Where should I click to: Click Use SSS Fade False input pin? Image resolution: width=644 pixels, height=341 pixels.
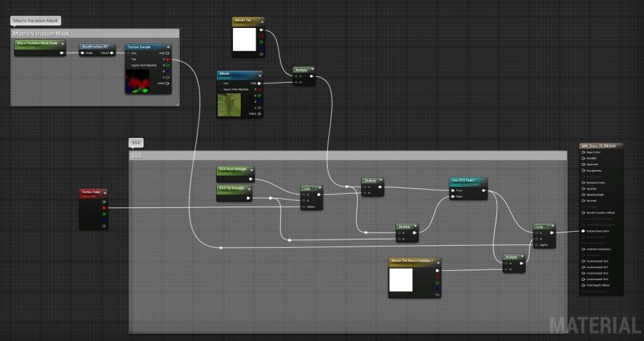(453, 197)
